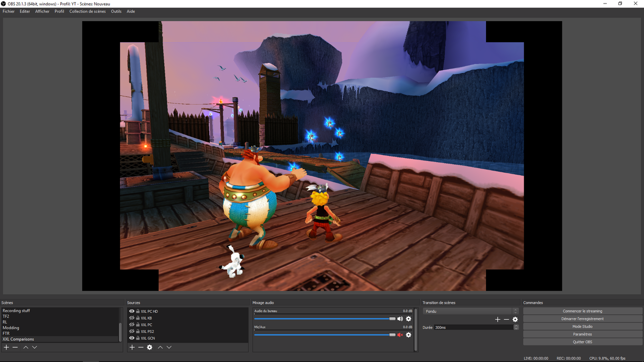
Task: Adjust Audio du bureau volume slider
Action: point(325,319)
